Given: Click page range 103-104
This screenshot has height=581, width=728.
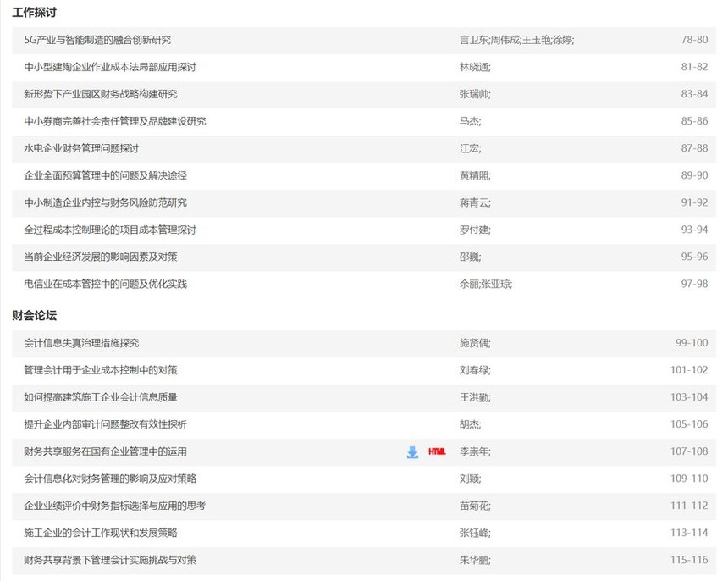Looking at the screenshot, I should click(689, 397).
